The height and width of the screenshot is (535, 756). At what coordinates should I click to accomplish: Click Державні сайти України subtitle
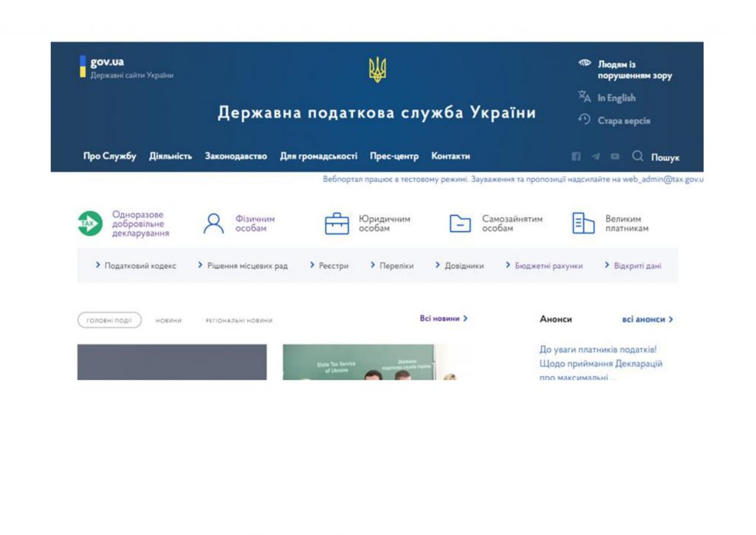pyautogui.click(x=132, y=75)
